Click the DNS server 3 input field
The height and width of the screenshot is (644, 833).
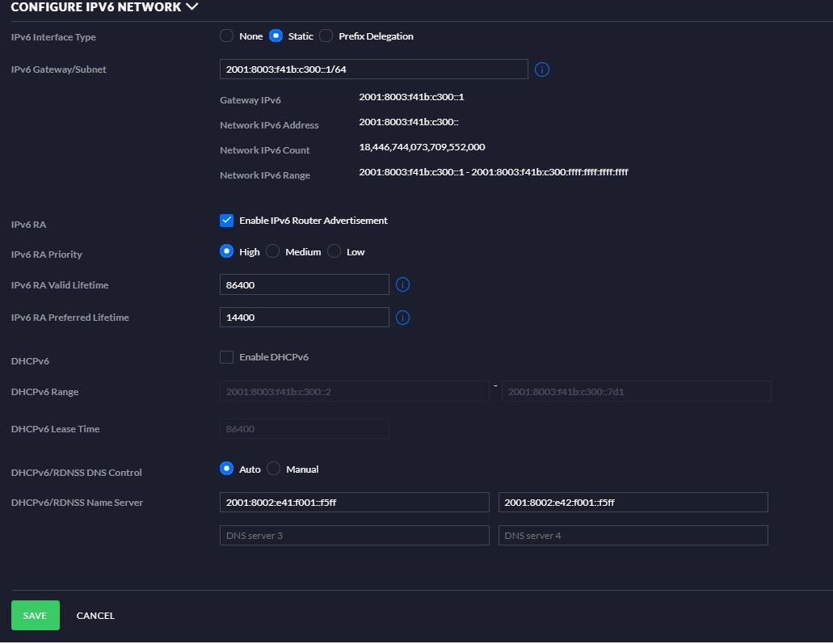tap(354, 536)
